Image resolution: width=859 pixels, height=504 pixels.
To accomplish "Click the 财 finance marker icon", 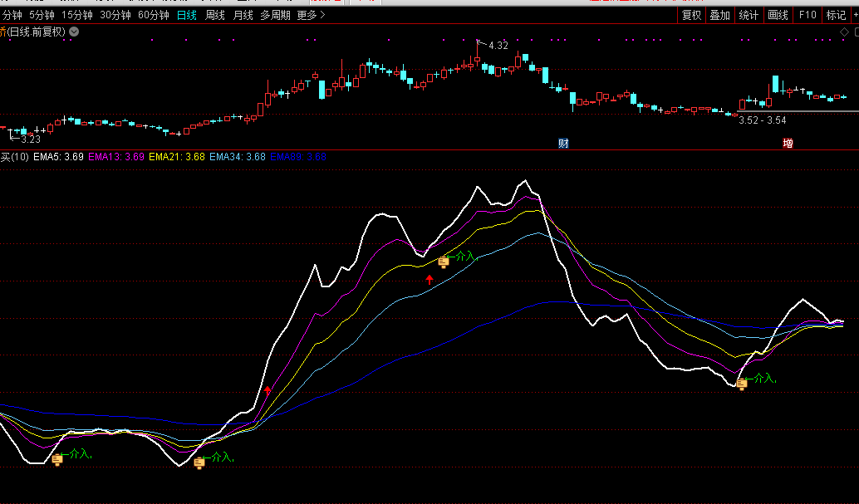I will tap(563, 144).
